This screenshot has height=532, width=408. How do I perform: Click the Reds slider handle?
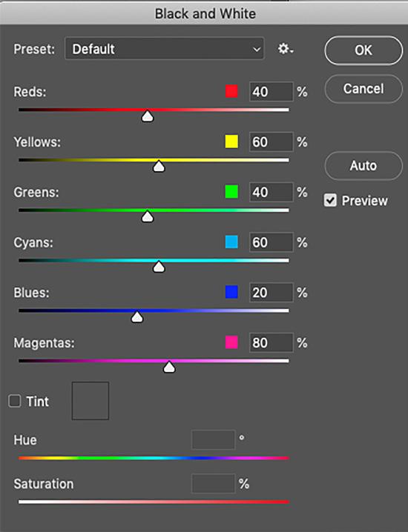(148, 116)
